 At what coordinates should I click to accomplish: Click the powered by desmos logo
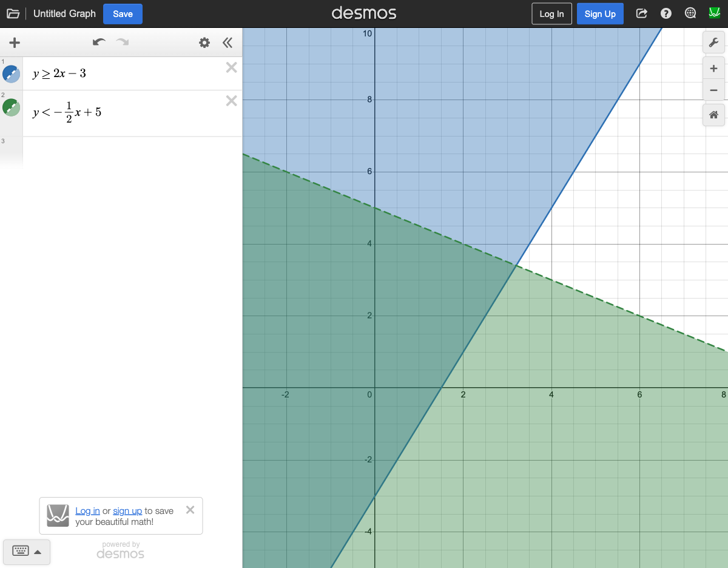pyautogui.click(x=121, y=550)
